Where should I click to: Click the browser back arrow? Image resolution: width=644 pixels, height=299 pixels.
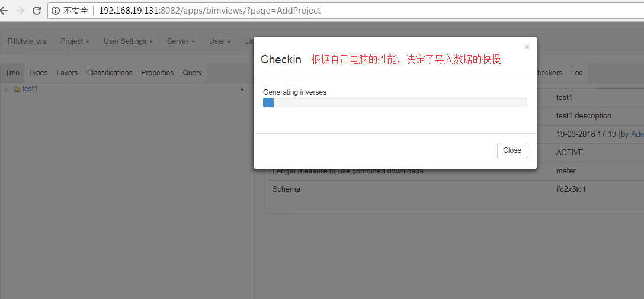coord(5,11)
